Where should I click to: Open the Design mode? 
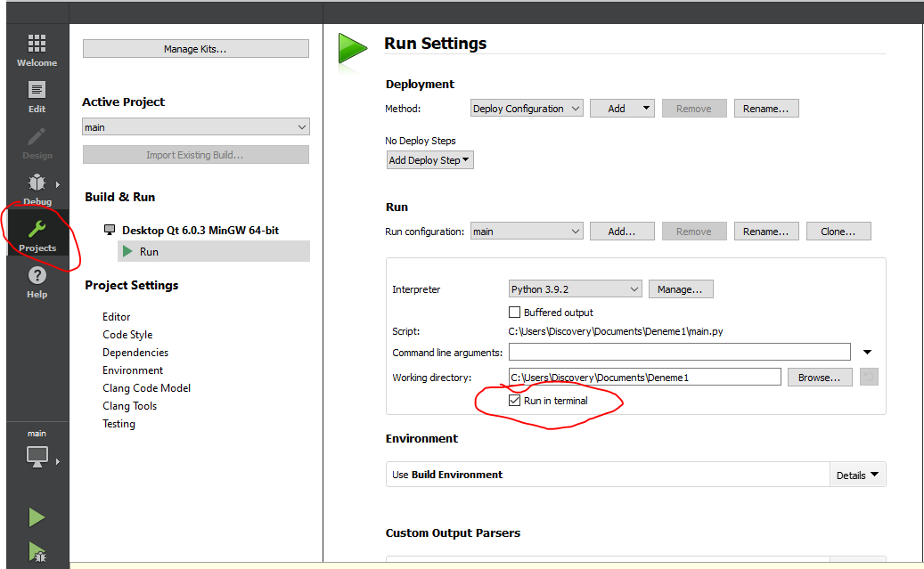[37, 143]
